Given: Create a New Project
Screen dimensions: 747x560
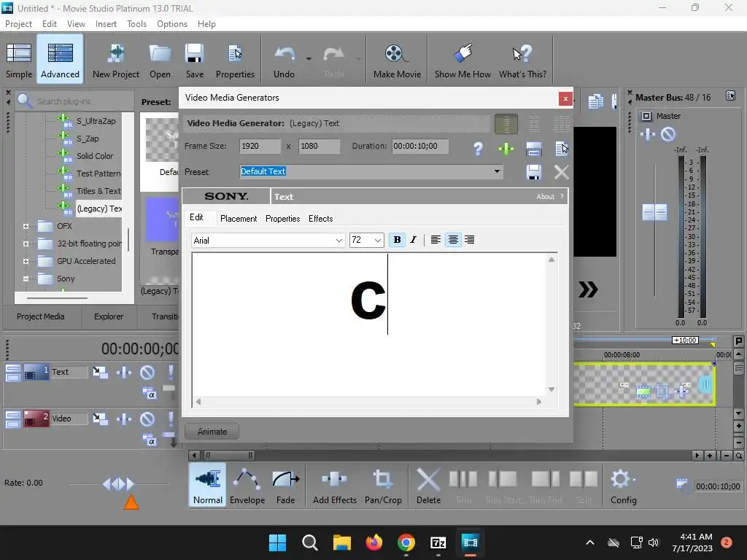Looking at the screenshot, I should tap(116, 60).
